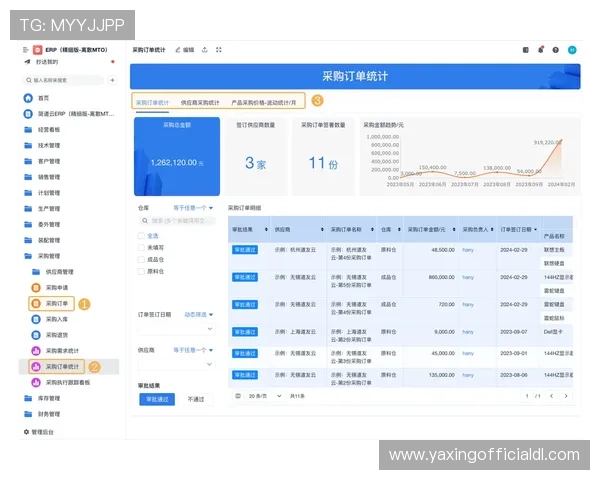
Task: Check the 未填写 warehouse checkbox
Action: click(x=141, y=248)
